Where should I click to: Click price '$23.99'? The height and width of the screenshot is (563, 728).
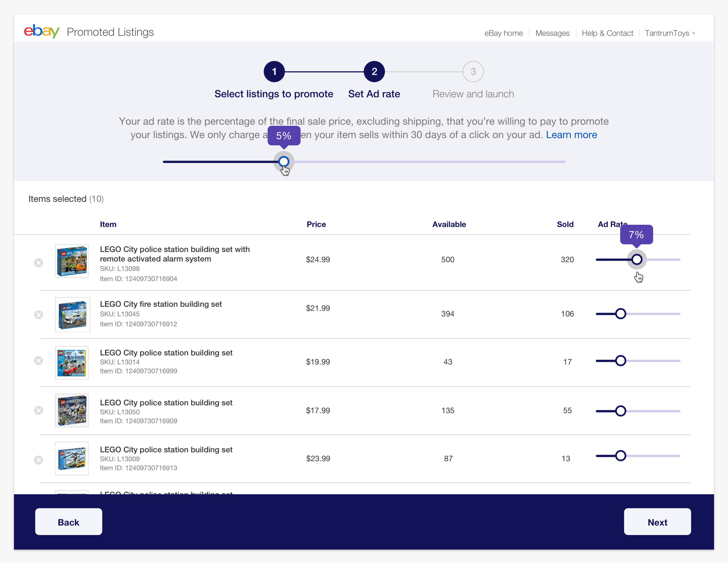click(x=318, y=459)
